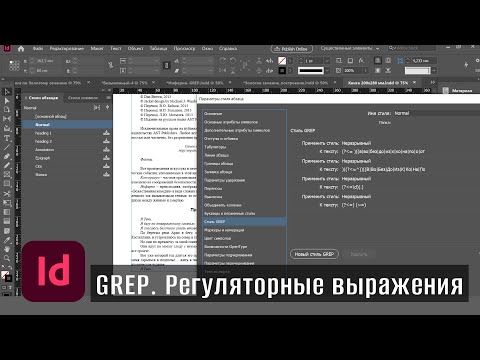This screenshot has width=480, height=360.
Task: Switch to Мифарин GREP.indd document tab
Action: click(x=195, y=83)
